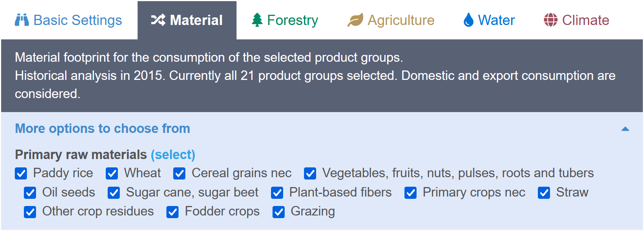Click the (select) link beside Primary raw materials

pos(173,155)
